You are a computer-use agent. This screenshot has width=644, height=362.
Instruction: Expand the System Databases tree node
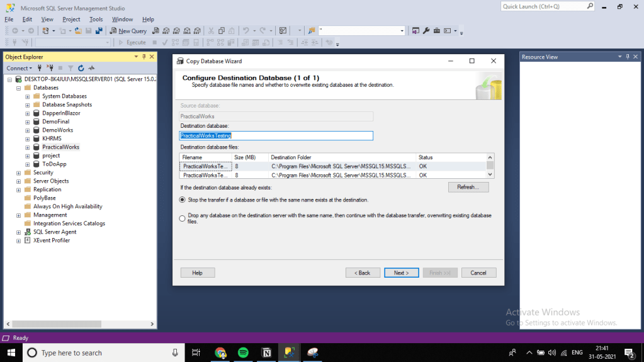coord(28,96)
